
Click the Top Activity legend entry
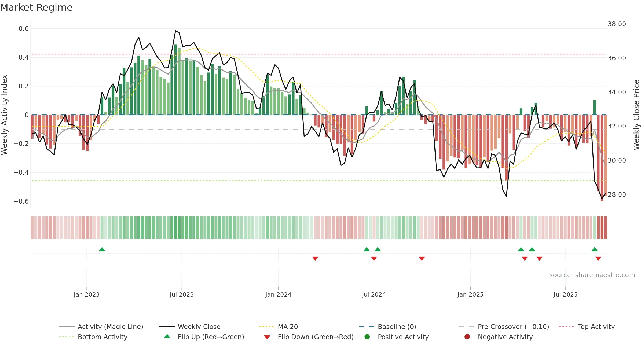[587, 327]
